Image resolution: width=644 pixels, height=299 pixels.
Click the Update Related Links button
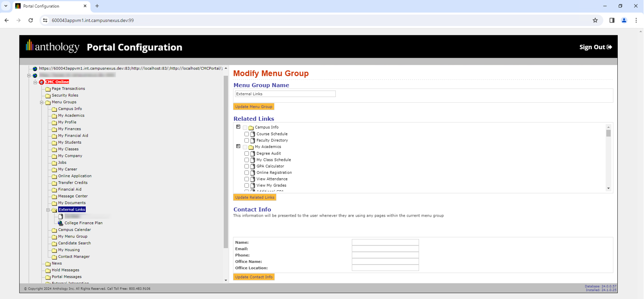point(255,197)
